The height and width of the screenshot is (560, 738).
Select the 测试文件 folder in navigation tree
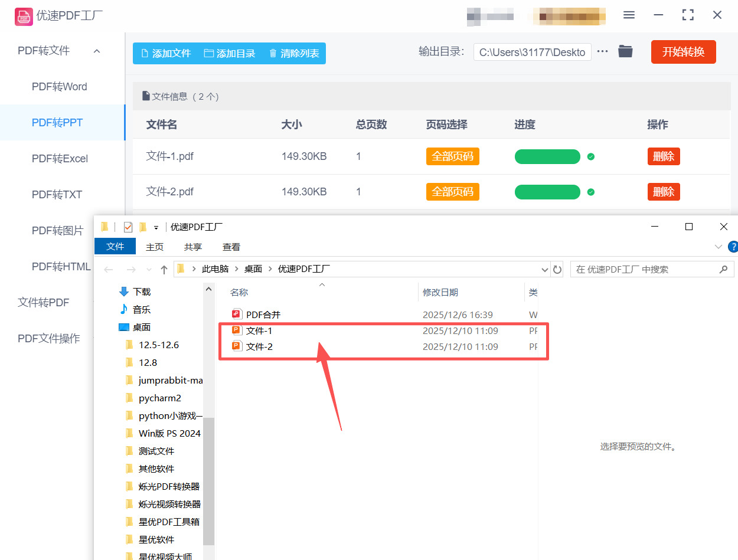pos(156,451)
